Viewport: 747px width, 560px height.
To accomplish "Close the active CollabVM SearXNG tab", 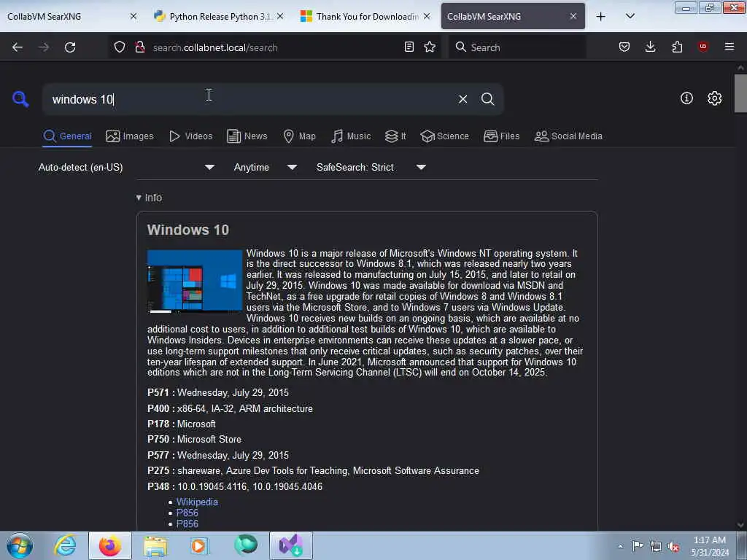I will [573, 17].
